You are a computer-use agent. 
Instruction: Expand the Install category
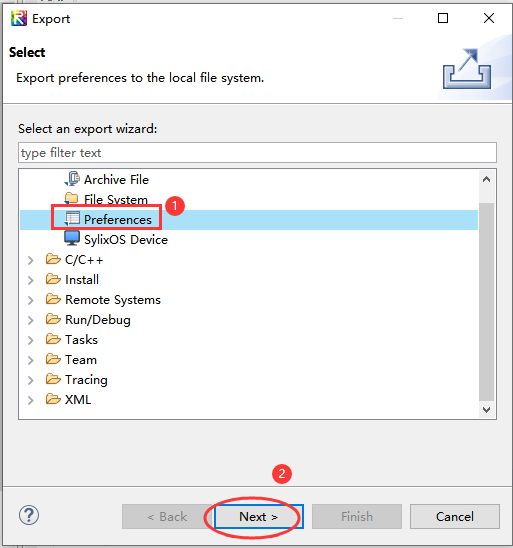[31, 280]
